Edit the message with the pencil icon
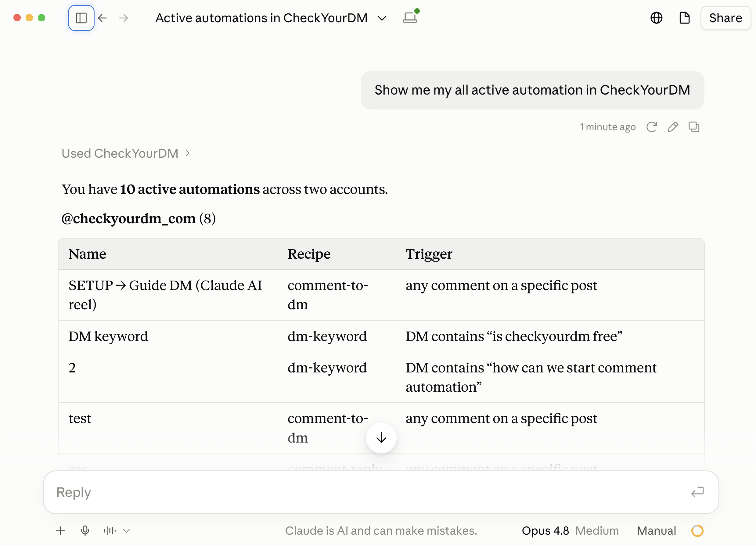The width and height of the screenshot is (756, 546). tap(673, 127)
